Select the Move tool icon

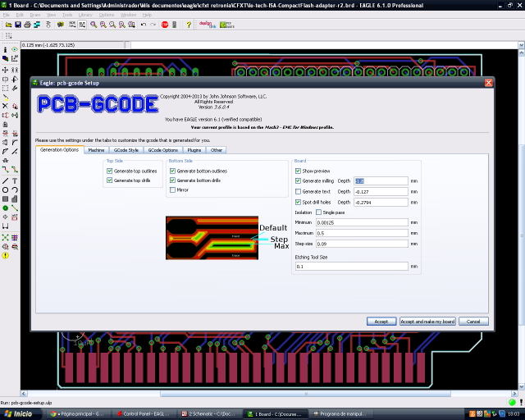5,70
